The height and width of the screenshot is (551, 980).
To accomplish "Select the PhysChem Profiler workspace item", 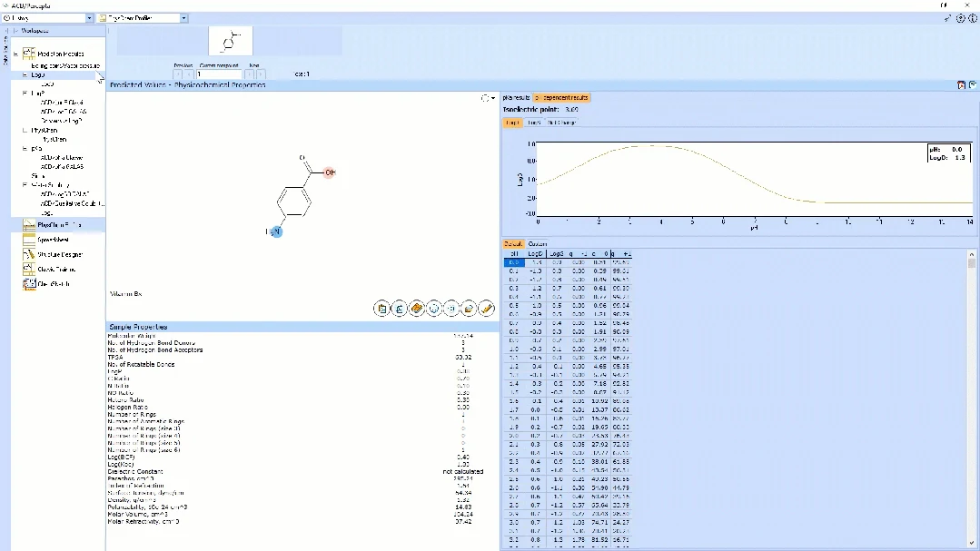I will [x=58, y=225].
